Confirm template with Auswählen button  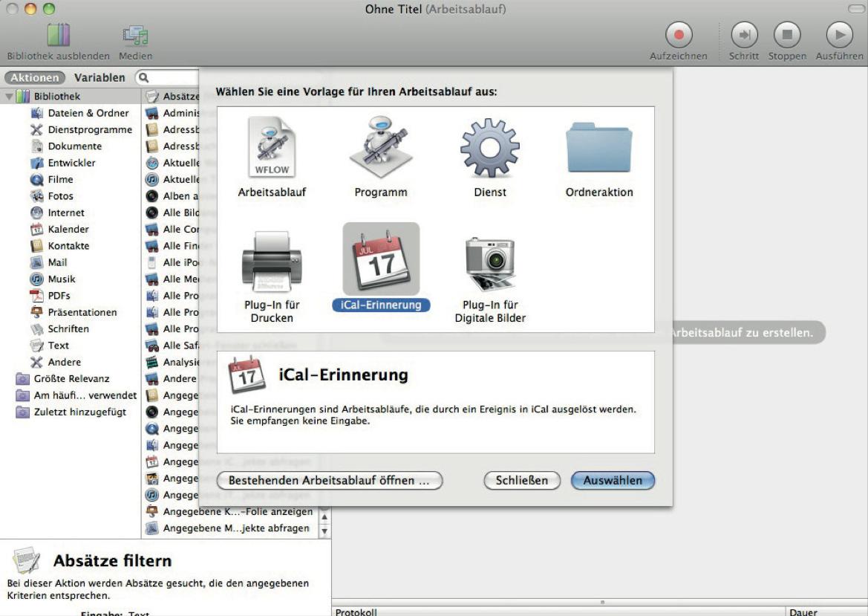point(613,480)
